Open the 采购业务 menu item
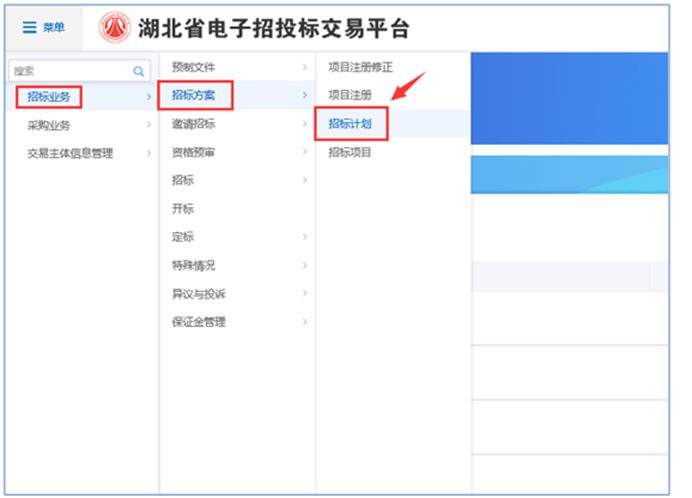 point(49,125)
